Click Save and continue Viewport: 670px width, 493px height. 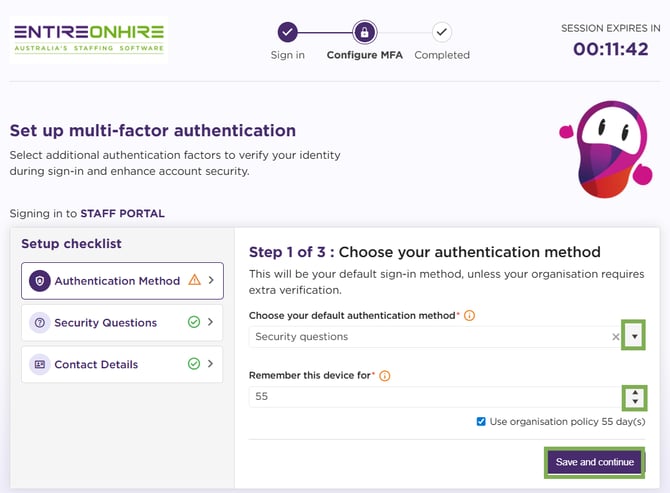click(595, 462)
